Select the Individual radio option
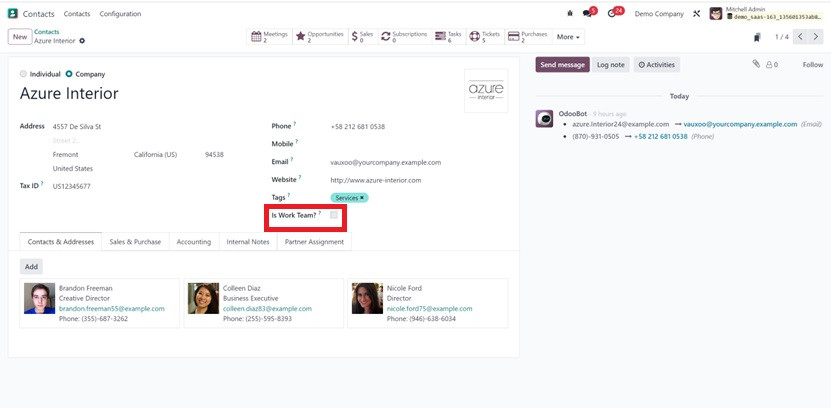This screenshot has width=831, height=408. (23, 74)
